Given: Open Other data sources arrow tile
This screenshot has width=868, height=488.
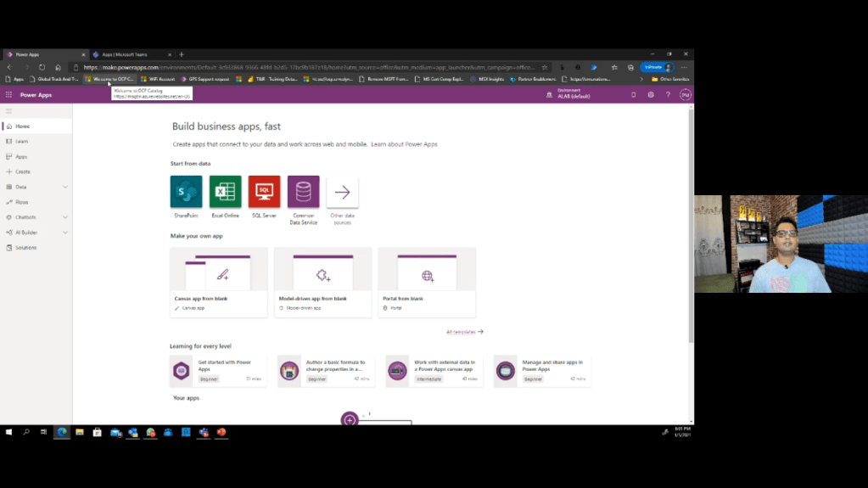Looking at the screenshot, I should point(342,192).
